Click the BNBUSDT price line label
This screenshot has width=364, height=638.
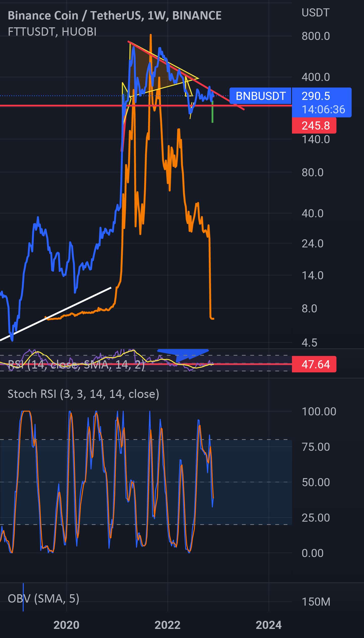261,96
